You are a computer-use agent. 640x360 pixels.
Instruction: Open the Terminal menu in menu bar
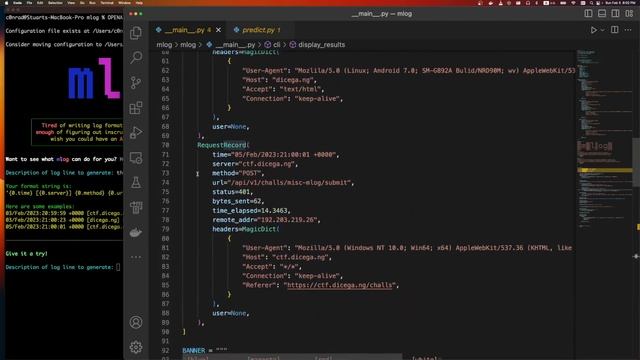107,2
